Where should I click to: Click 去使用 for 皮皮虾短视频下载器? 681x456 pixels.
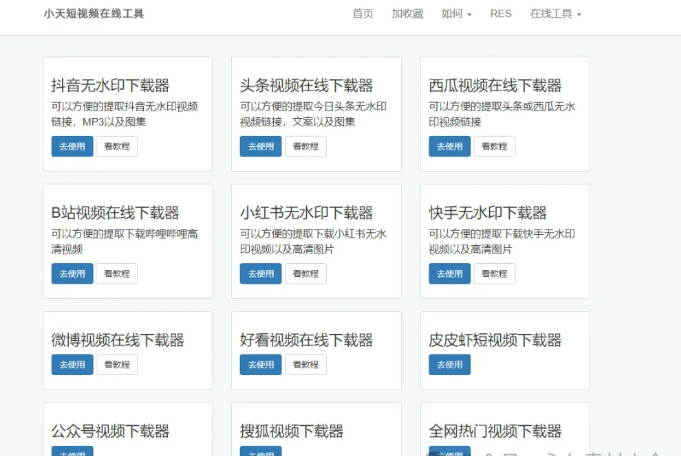[x=450, y=364]
